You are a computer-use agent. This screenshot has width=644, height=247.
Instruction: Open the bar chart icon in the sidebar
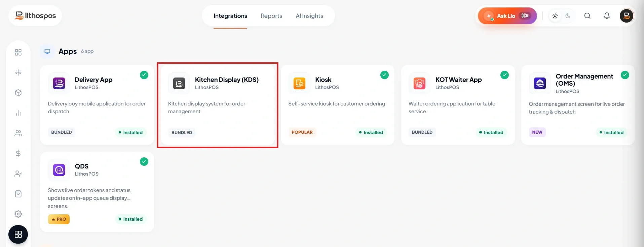click(18, 113)
